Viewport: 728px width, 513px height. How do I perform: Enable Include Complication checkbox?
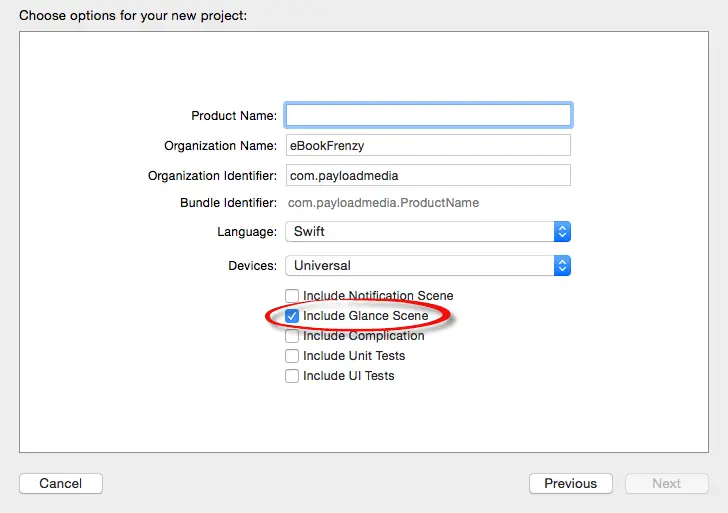pyautogui.click(x=292, y=336)
